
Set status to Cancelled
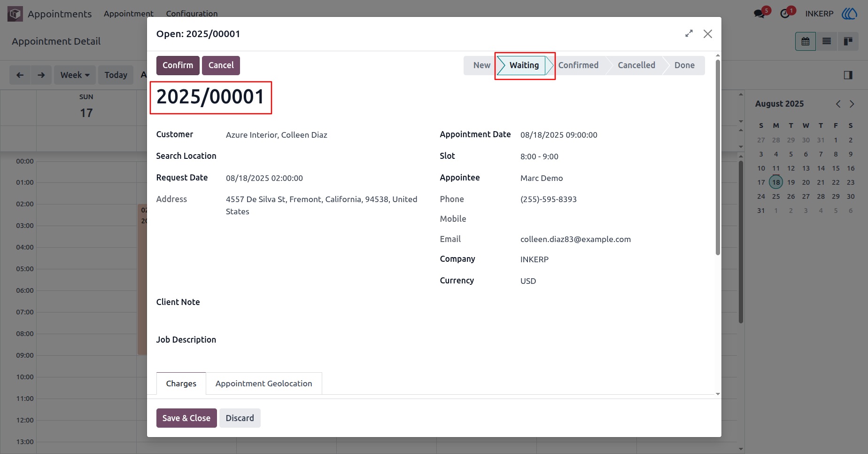click(x=636, y=65)
